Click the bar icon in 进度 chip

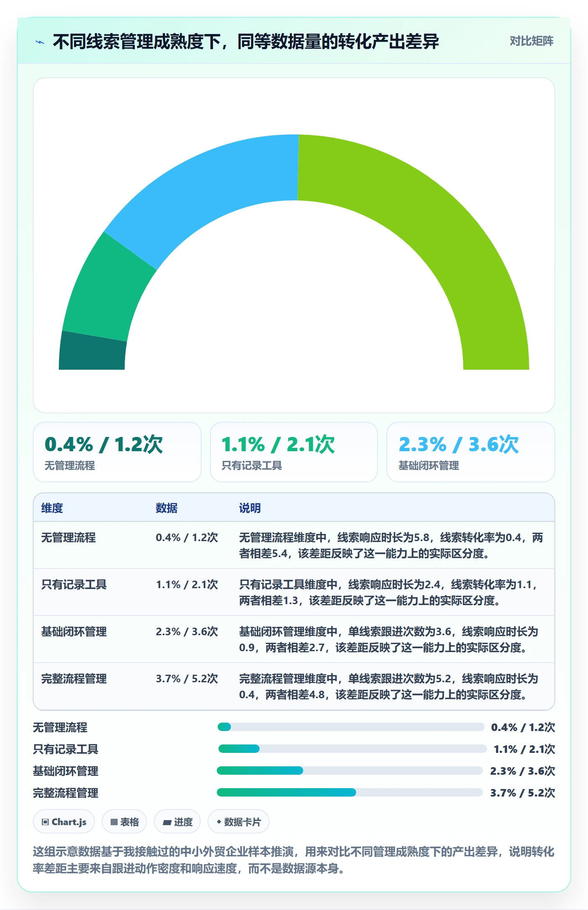[x=167, y=823]
